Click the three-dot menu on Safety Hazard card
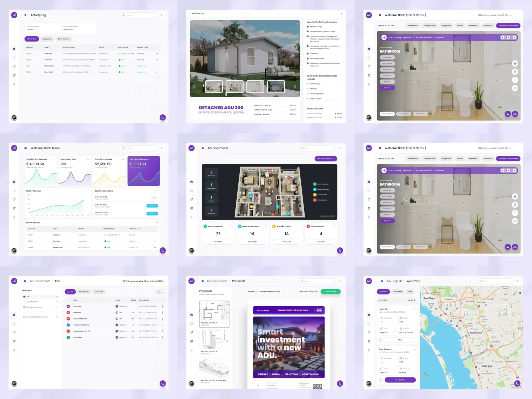 (x=334, y=226)
